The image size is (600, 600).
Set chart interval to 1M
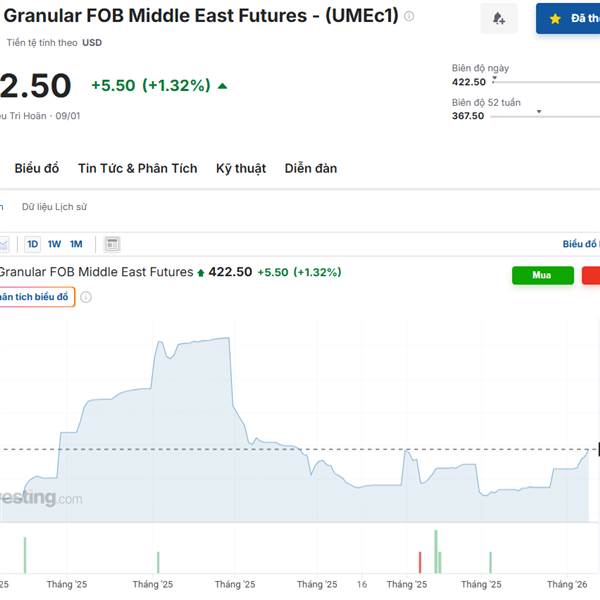pyautogui.click(x=76, y=244)
